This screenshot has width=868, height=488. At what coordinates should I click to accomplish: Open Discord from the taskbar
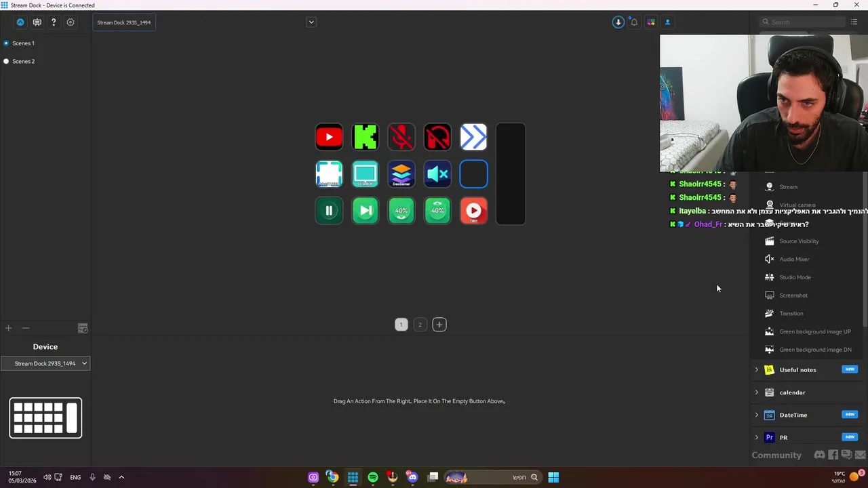coord(412,477)
